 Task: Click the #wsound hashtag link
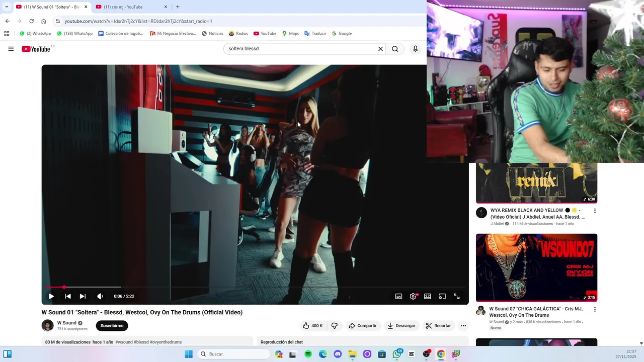(x=124, y=342)
